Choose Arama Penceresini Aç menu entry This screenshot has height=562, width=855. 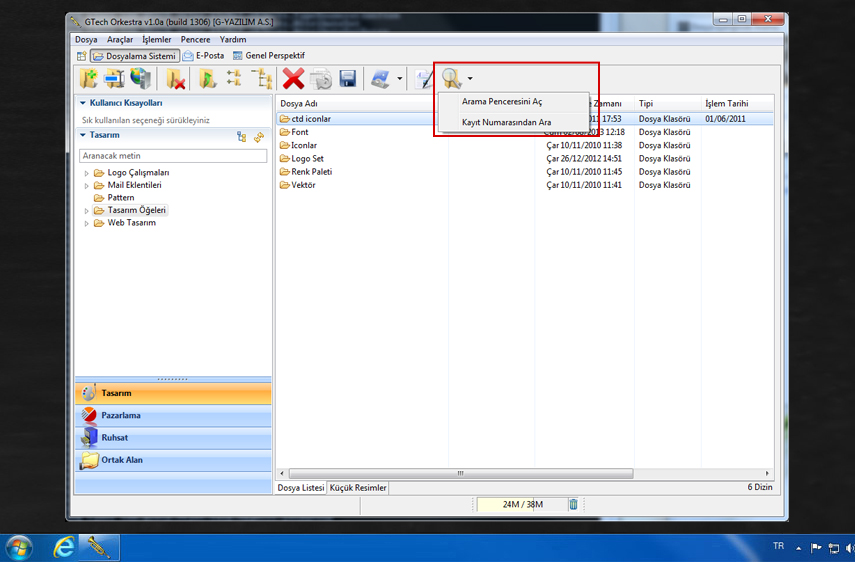(514, 102)
